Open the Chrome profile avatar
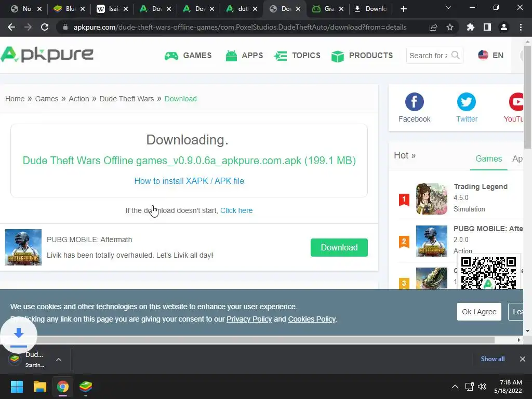This screenshot has width=532, height=399. [504, 27]
